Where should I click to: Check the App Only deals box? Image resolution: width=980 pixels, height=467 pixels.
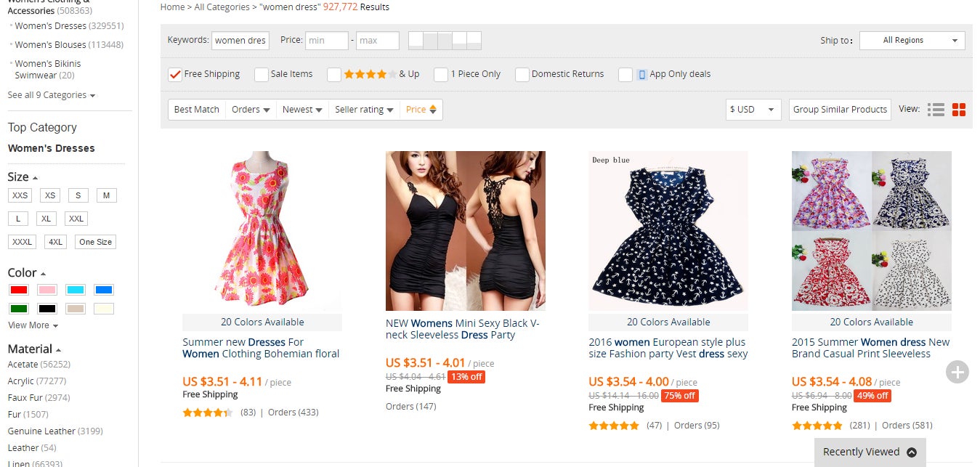pyautogui.click(x=625, y=74)
